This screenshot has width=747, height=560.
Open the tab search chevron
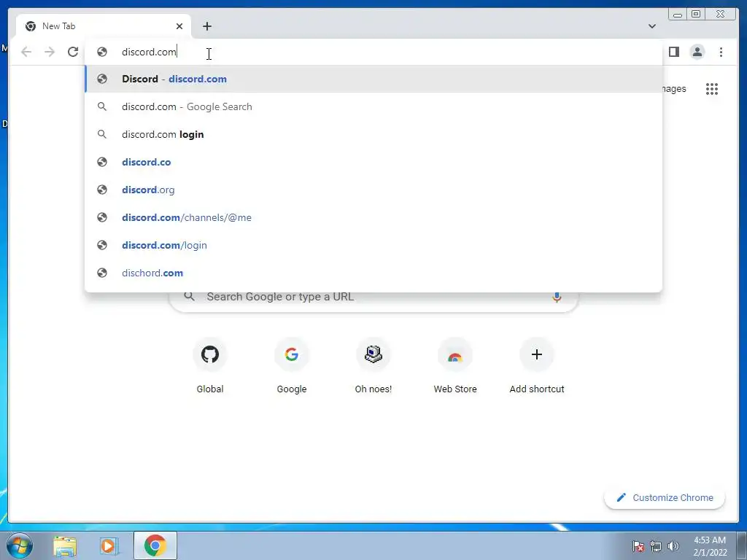coord(652,26)
